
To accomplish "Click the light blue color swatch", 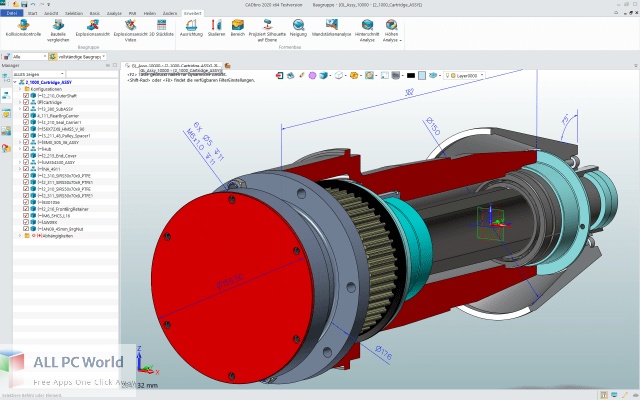I will tap(422, 76).
